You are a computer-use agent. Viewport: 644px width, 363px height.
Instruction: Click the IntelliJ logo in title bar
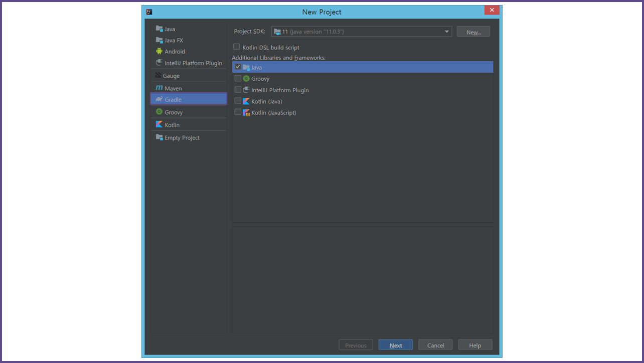click(x=149, y=12)
